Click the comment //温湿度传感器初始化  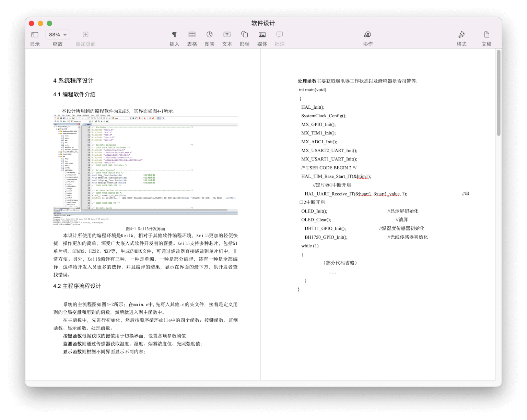(402, 228)
